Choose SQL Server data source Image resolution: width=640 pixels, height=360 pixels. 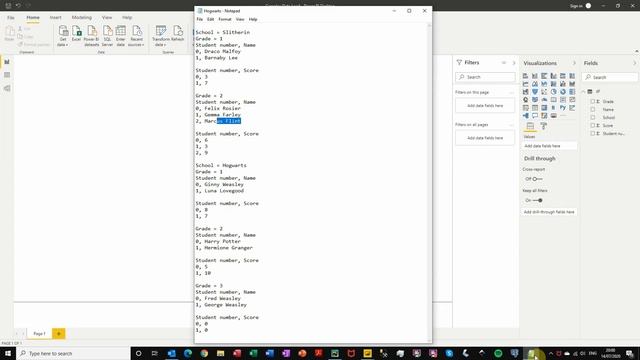(107, 36)
